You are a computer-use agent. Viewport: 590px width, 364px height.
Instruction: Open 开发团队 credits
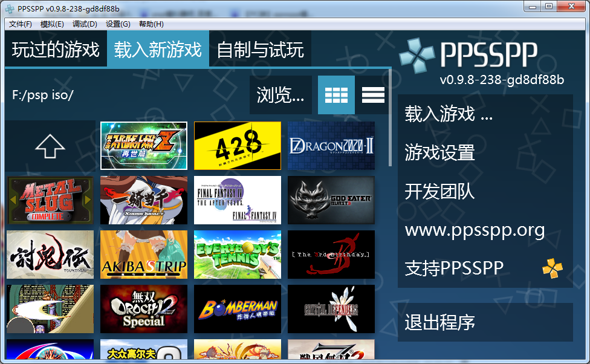pyautogui.click(x=485, y=191)
